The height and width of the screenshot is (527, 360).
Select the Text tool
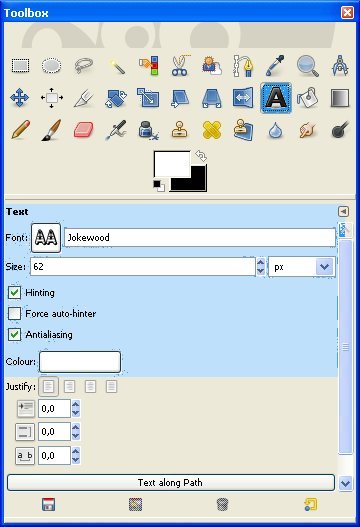click(276, 98)
